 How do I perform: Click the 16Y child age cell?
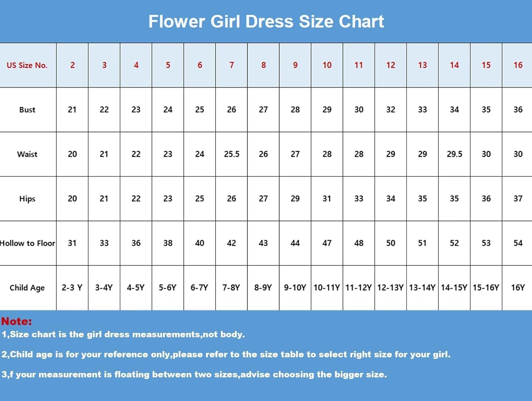point(517,288)
